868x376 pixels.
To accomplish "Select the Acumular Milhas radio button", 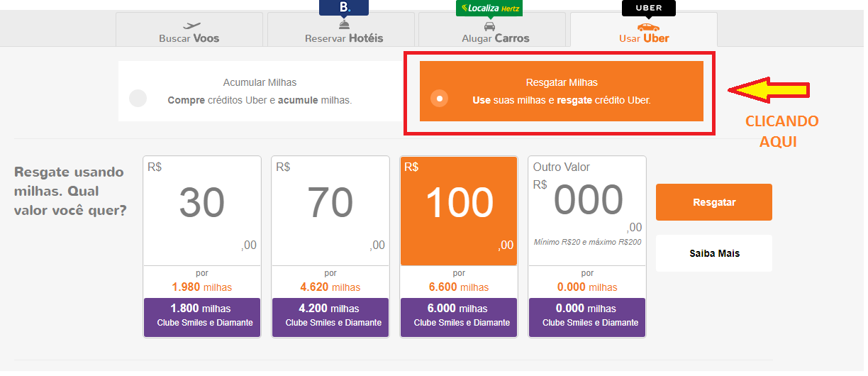I will (138, 99).
